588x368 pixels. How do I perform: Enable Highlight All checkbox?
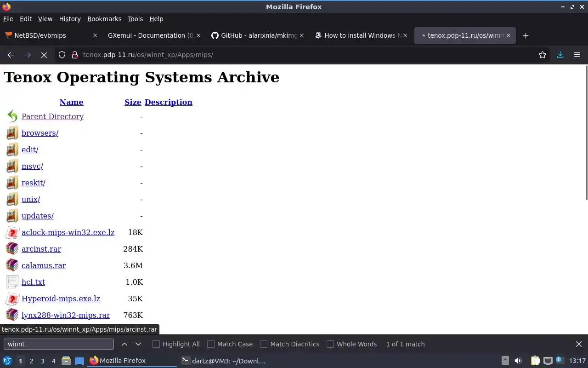coord(156,344)
